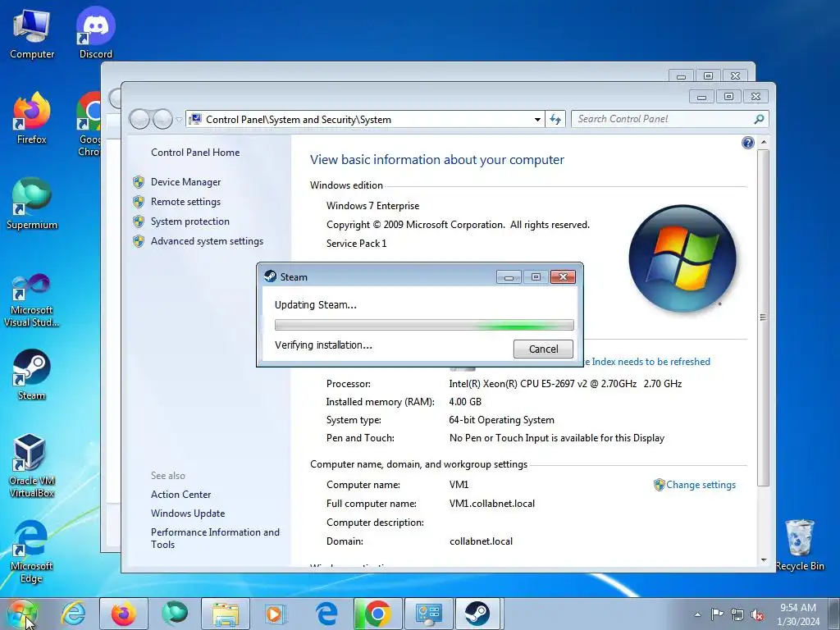840x630 pixels.
Task: Open Performance Information and Tools
Action: tap(215, 538)
